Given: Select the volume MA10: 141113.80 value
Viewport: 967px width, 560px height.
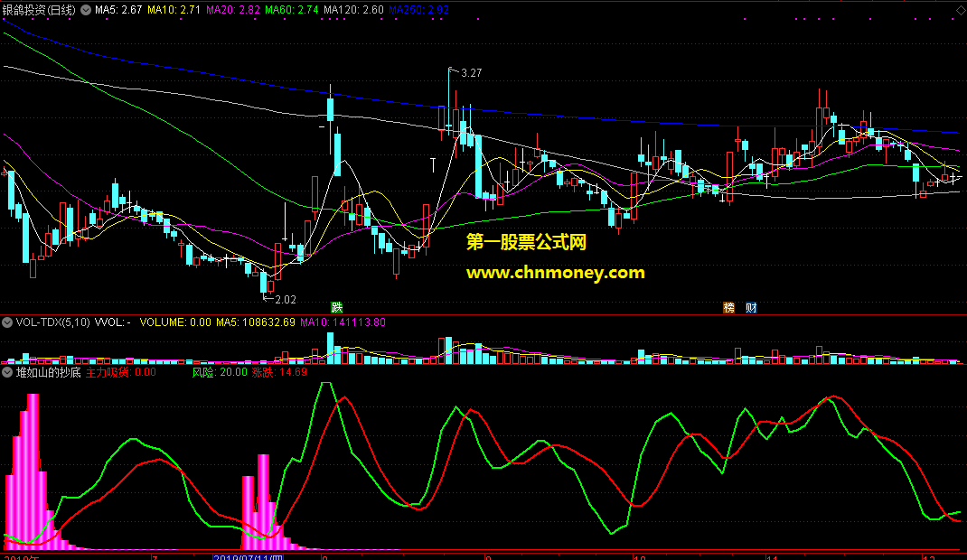Looking at the screenshot, I should tap(343, 322).
